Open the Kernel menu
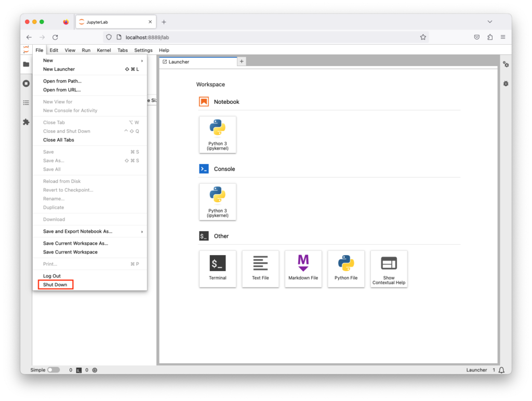This screenshot has width=532, height=401. (x=104, y=50)
